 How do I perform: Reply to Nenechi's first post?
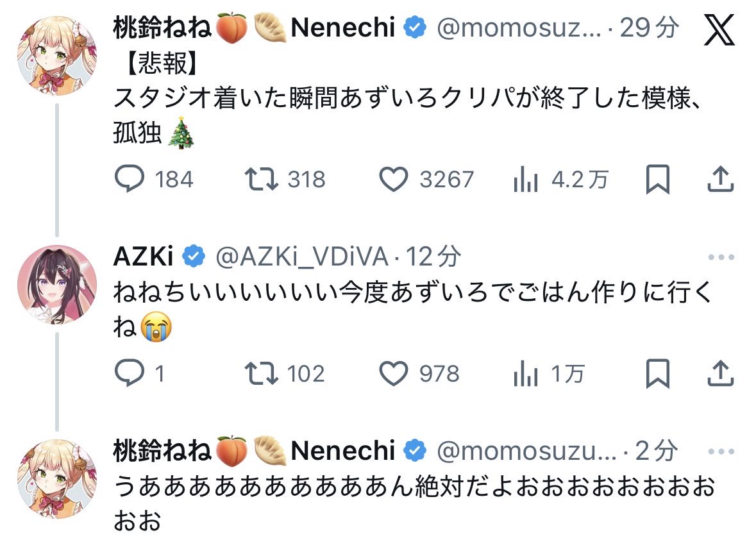(x=130, y=180)
